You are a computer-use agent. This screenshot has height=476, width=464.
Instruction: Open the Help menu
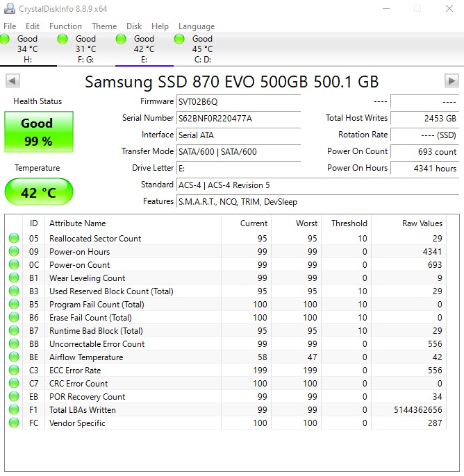(160, 26)
